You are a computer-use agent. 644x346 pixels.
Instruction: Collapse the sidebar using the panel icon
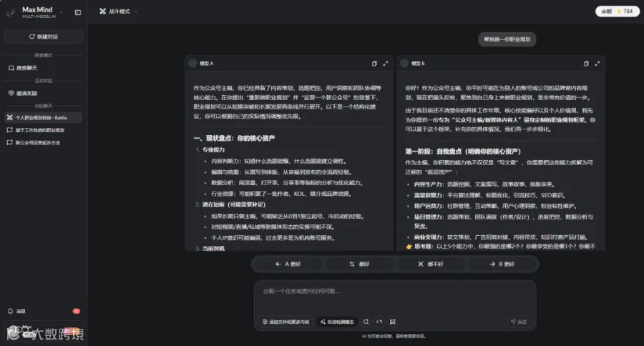pos(77,12)
